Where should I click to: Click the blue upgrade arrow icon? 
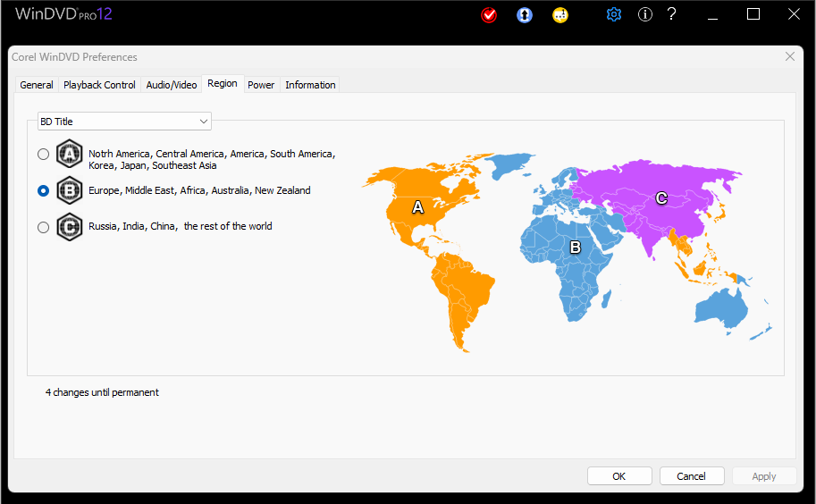[x=525, y=15]
